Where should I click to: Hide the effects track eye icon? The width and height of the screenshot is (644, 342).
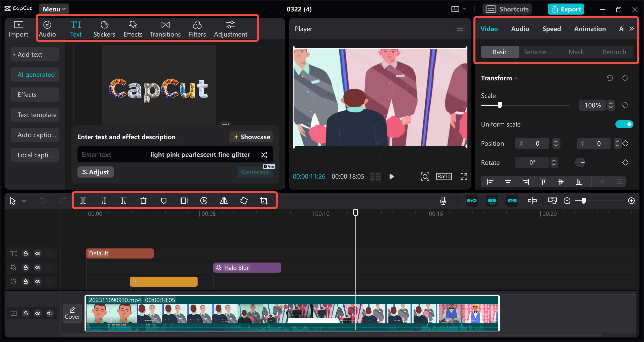click(x=38, y=268)
